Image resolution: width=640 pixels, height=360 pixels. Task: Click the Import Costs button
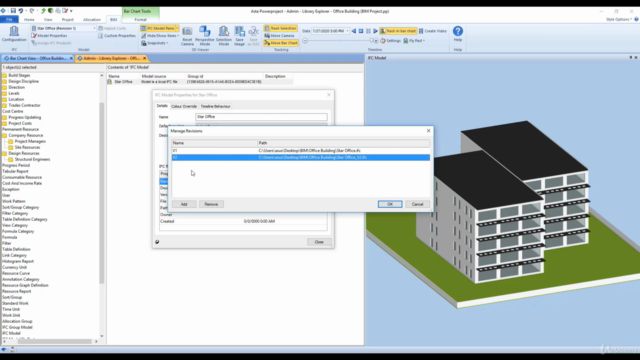pos(112,28)
